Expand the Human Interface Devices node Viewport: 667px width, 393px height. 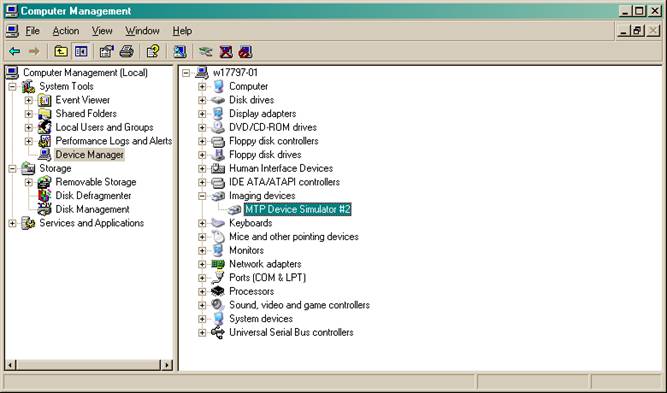tap(202, 169)
